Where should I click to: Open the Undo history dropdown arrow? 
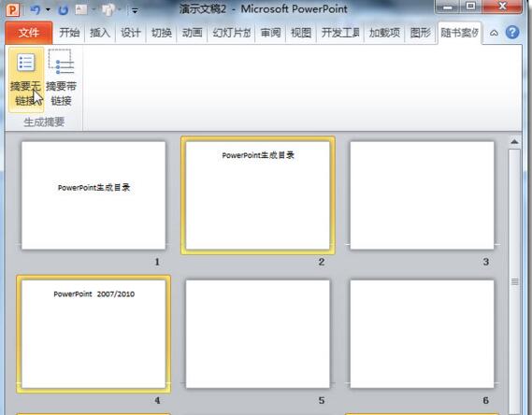coord(48,10)
